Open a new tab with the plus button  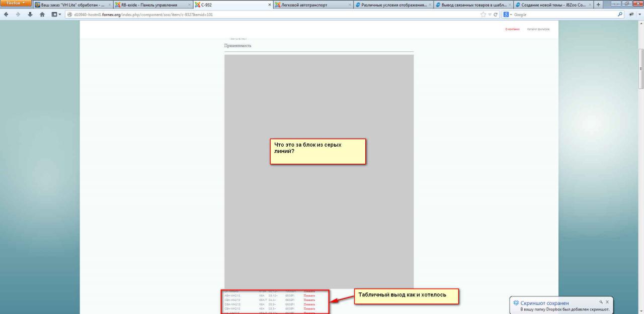point(598,5)
